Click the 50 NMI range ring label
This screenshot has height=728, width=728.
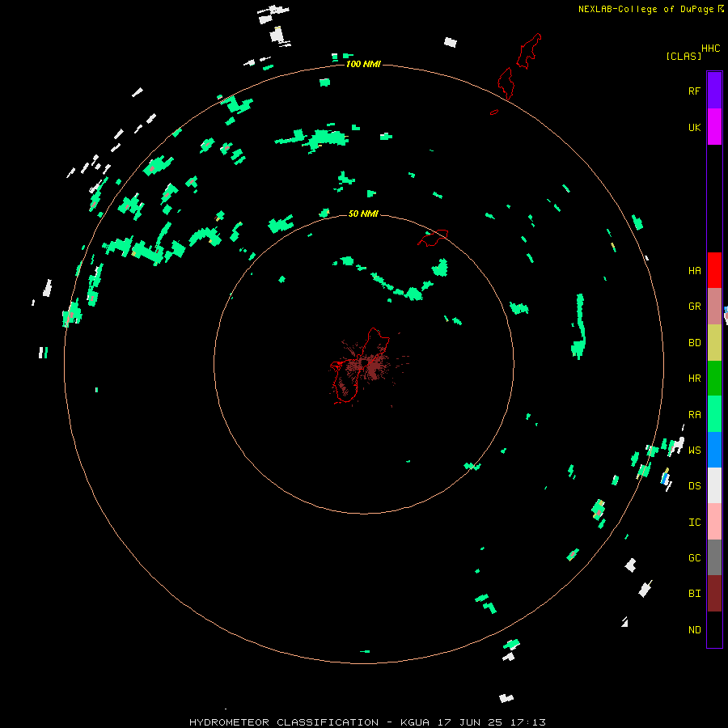pyautogui.click(x=363, y=214)
